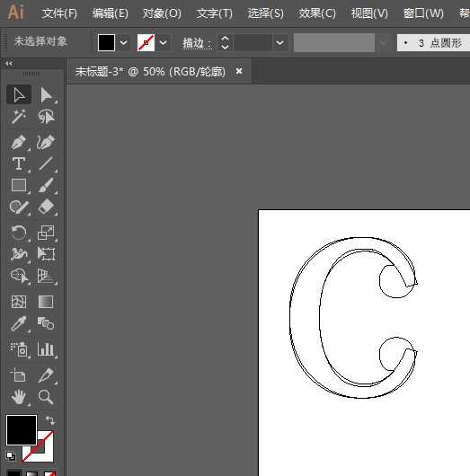The height and width of the screenshot is (476, 470).
Task: Open the 对象(O) menu
Action: coord(162,13)
